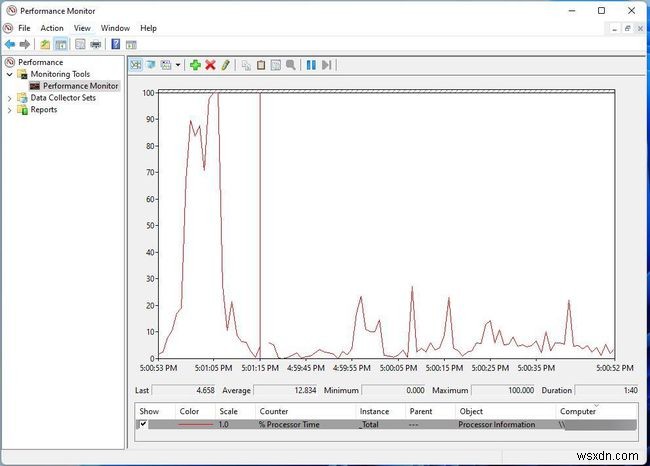Delete the counter with the red X icon
This screenshot has width=650, height=466.
coord(211,65)
